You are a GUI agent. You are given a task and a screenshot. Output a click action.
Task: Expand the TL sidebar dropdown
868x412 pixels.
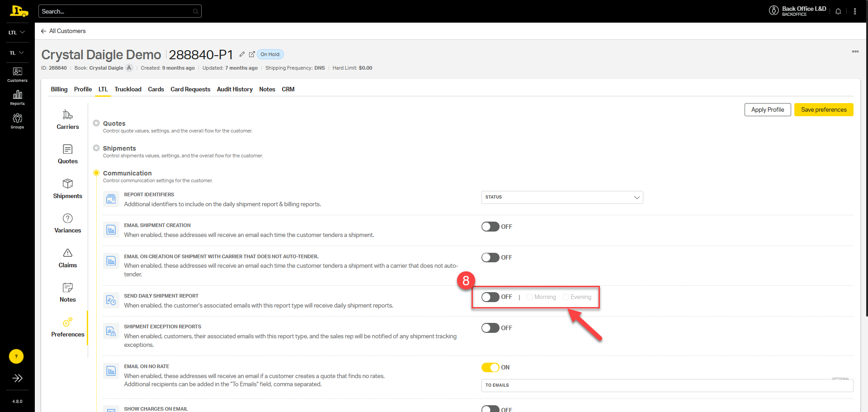pos(17,53)
